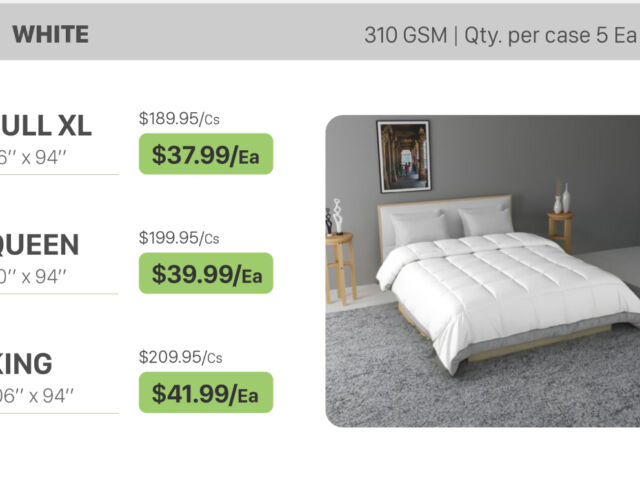Click the white vases on the right shelf
This screenshot has height=480, width=640.
point(562,199)
